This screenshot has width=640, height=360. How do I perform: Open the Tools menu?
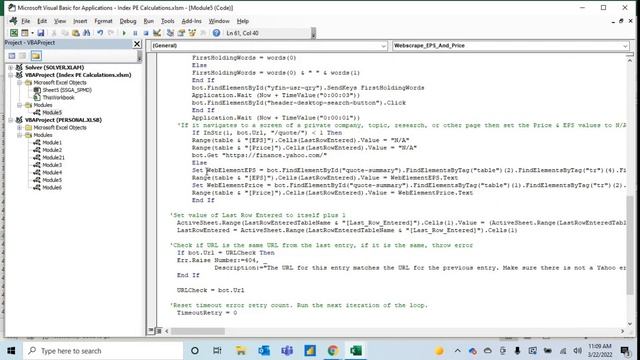pyautogui.click(x=167, y=21)
